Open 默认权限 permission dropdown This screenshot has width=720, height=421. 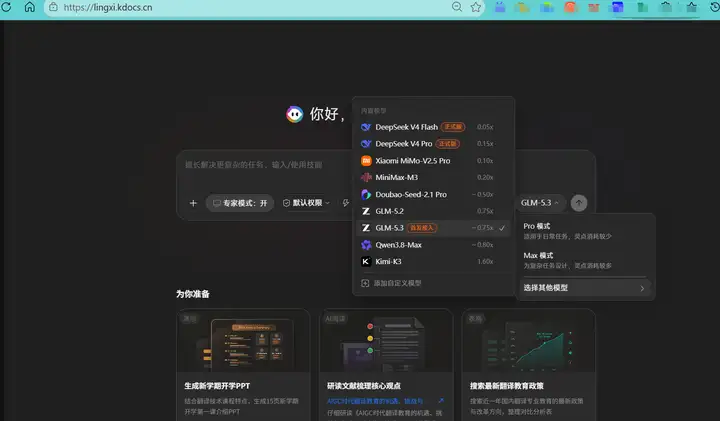coord(306,203)
